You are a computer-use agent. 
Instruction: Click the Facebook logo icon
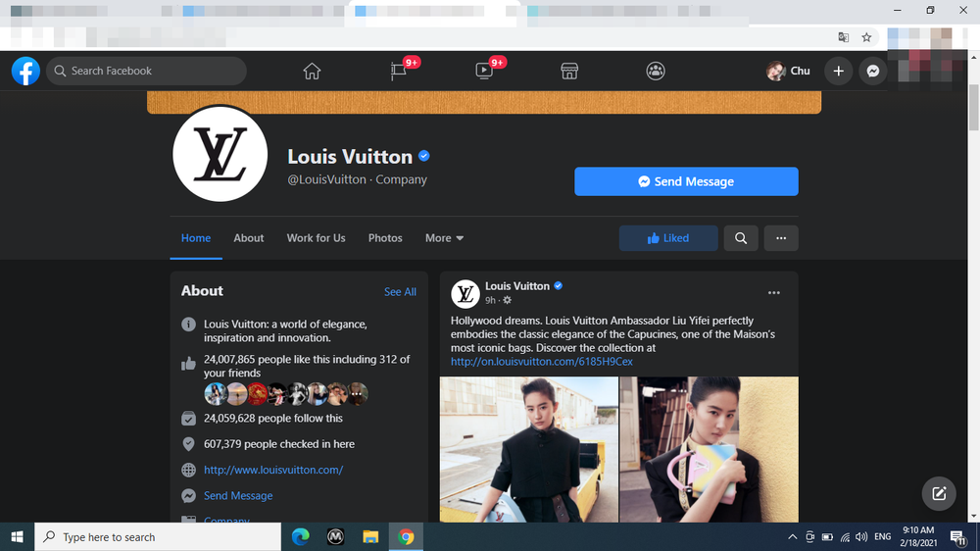click(25, 71)
